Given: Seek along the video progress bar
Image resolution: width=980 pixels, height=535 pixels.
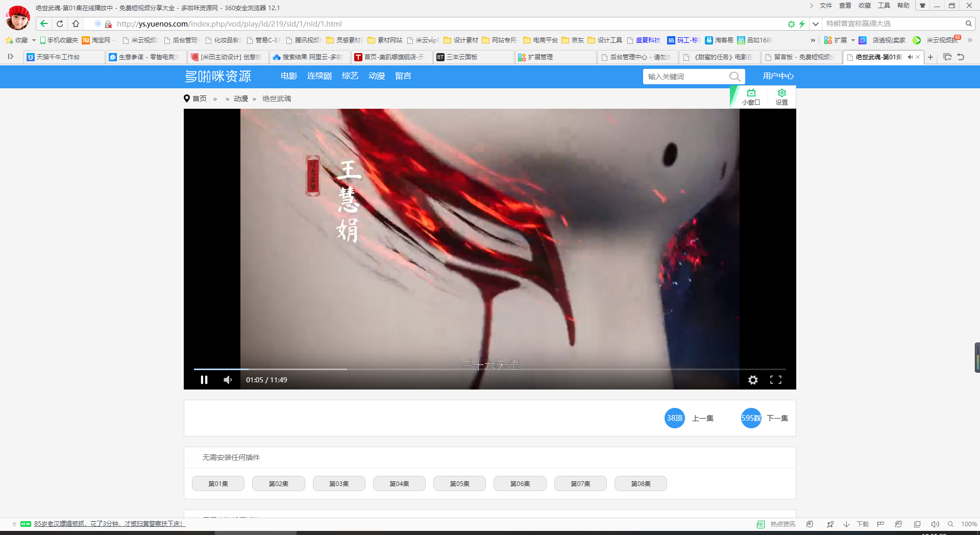Looking at the screenshot, I should (x=490, y=369).
